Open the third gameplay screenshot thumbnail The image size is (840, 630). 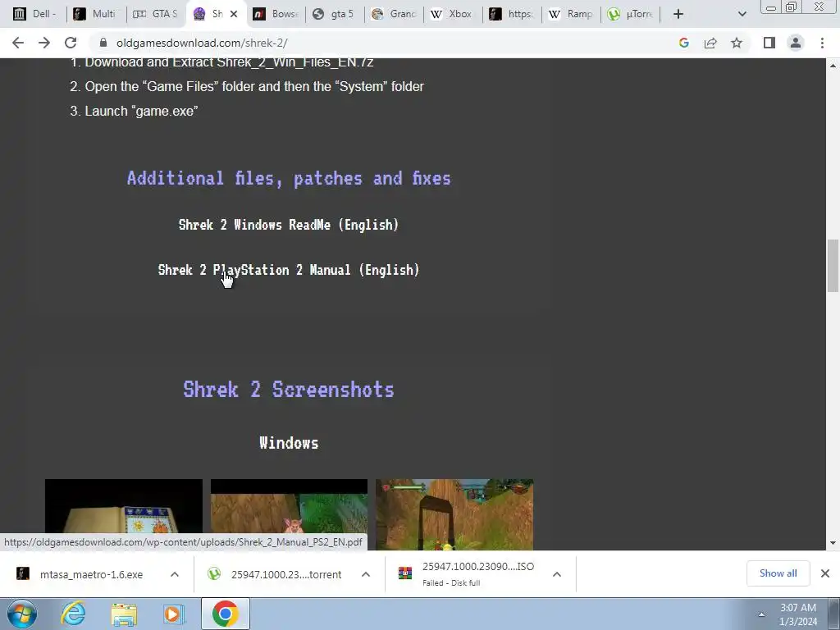[454, 514]
